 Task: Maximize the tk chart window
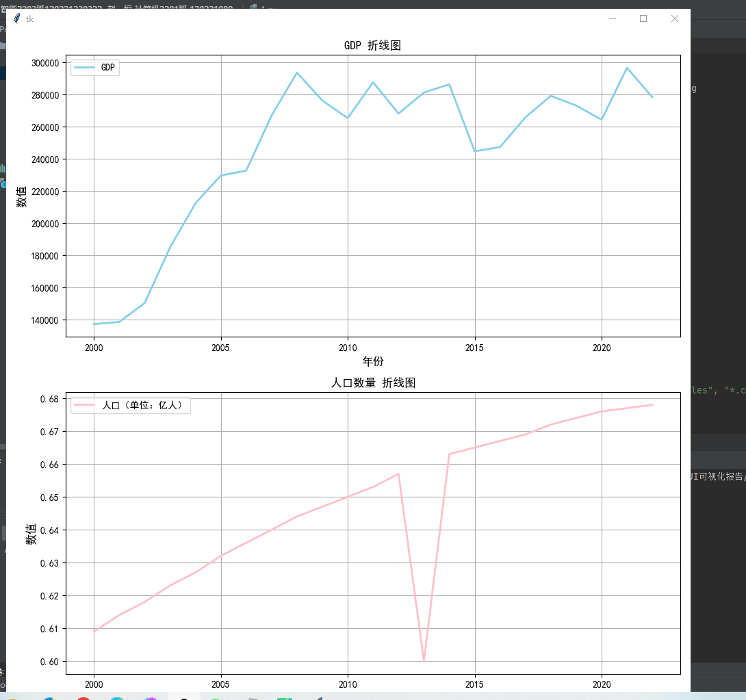[643, 18]
